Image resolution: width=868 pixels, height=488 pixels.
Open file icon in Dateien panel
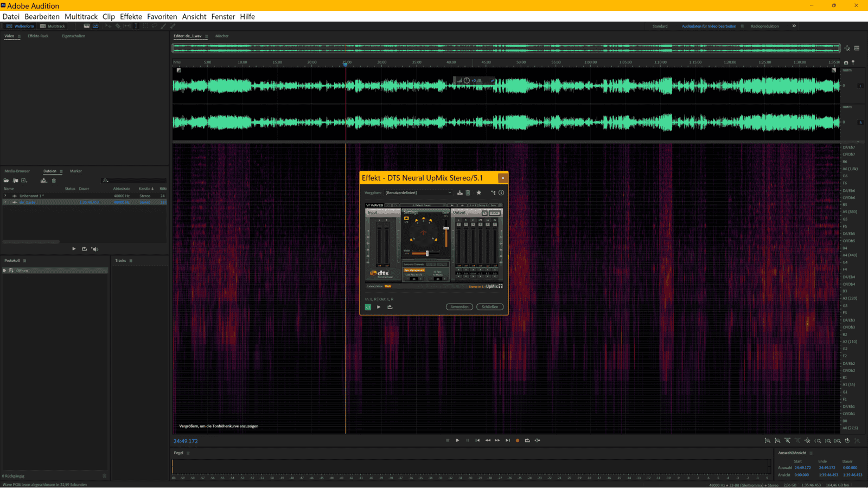[6, 181]
